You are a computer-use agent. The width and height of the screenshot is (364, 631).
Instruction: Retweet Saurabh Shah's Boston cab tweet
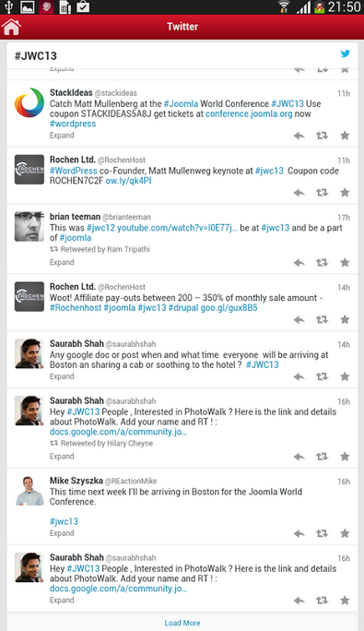pyautogui.click(x=322, y=377)
